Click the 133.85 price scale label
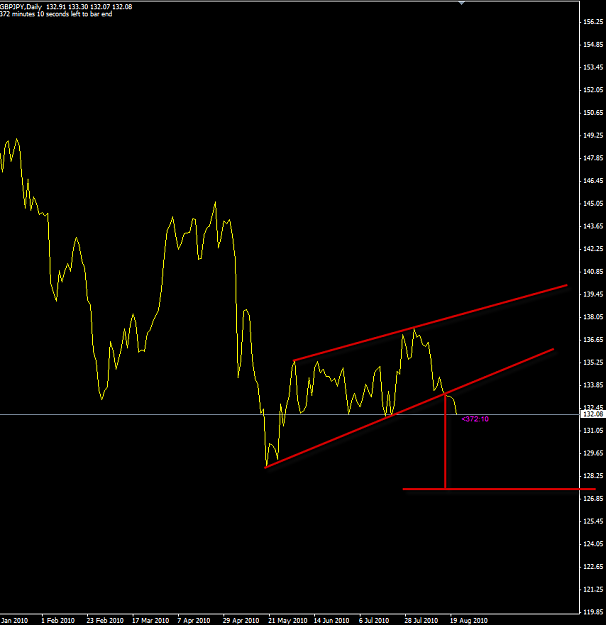Viewport: 606px width, 625px height. (593, 385)
